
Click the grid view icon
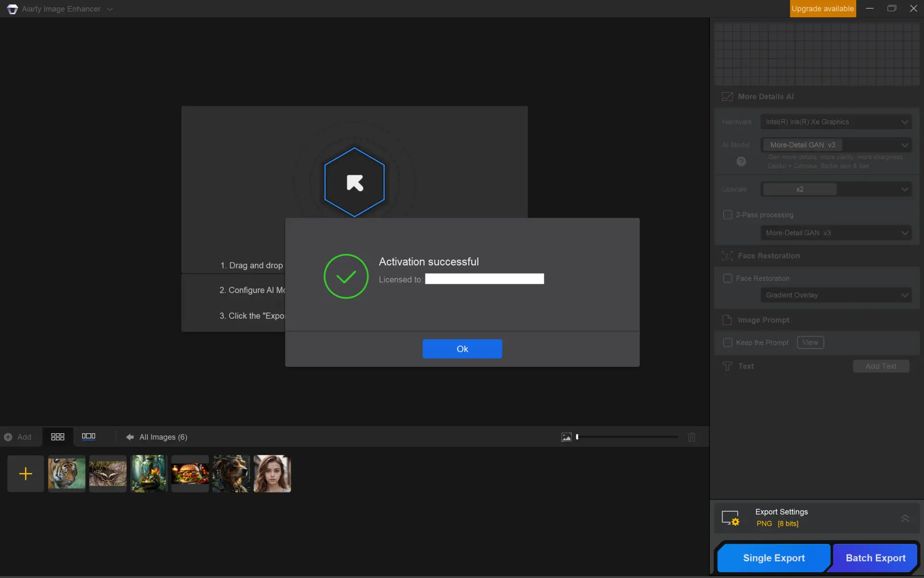58,437
